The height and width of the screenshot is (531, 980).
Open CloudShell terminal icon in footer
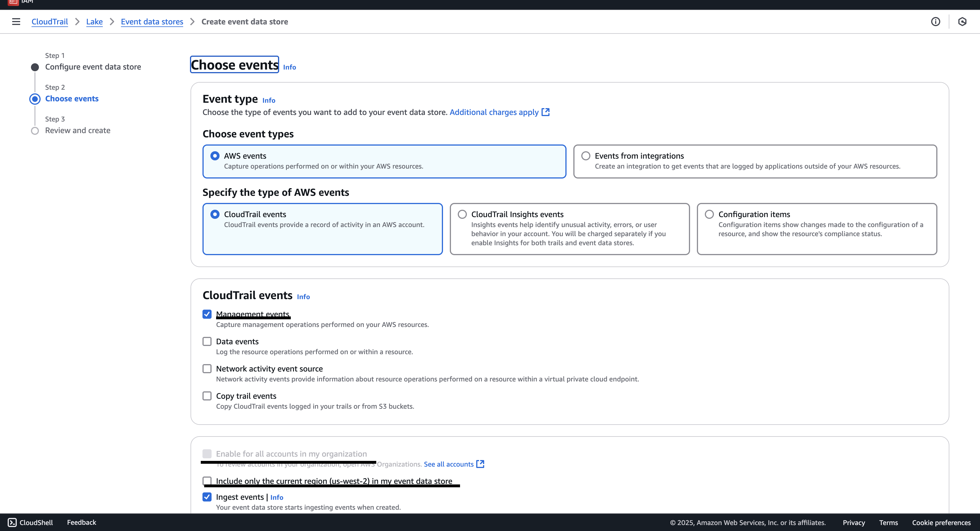pyautogui.click(x=12, y=522)
